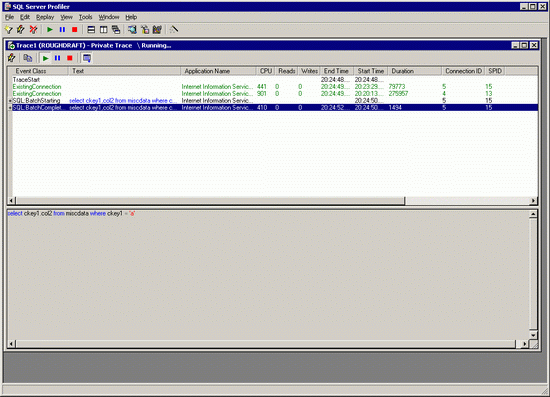Click the rightmost wizard wand icon

pos(174,30)
